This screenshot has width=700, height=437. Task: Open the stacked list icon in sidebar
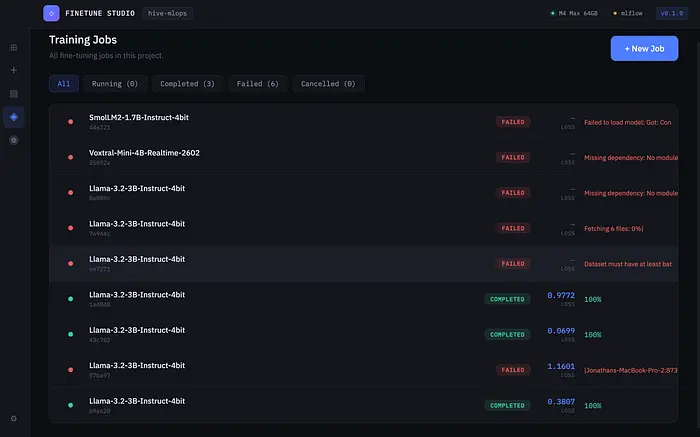pos(13,94)
